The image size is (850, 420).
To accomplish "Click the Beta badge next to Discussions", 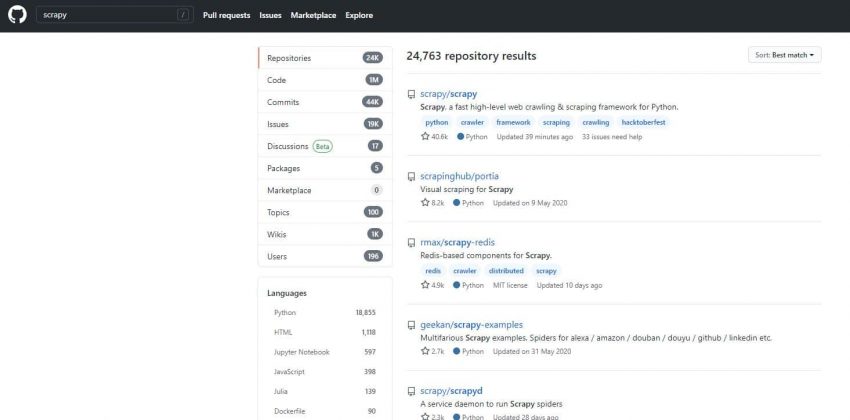I will pyautogui.click(x=323, y=146).
